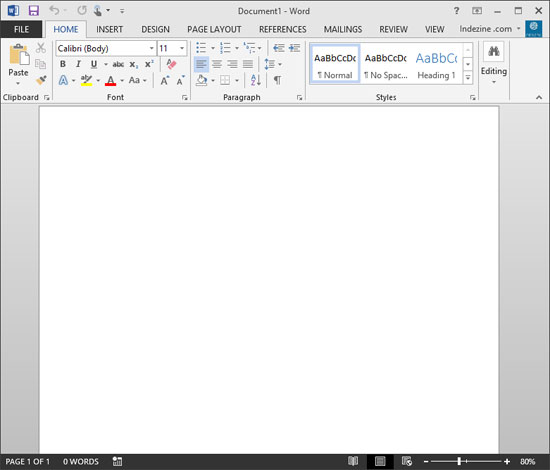Select the Cut scissors icon

coord(41,48)
